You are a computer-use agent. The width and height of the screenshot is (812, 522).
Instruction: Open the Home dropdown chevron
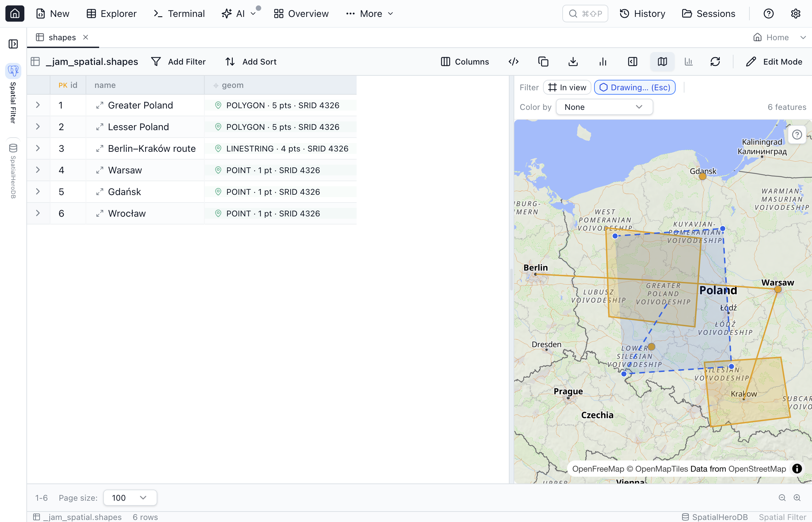(803, 37)
